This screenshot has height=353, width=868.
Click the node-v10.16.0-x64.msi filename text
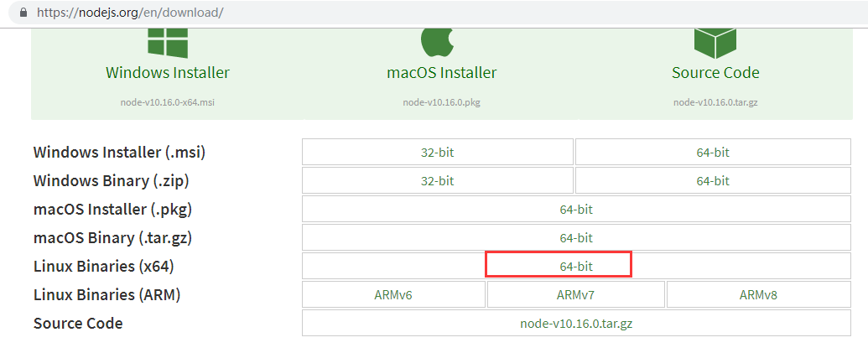pyautogui.click(x=168, y=102)
